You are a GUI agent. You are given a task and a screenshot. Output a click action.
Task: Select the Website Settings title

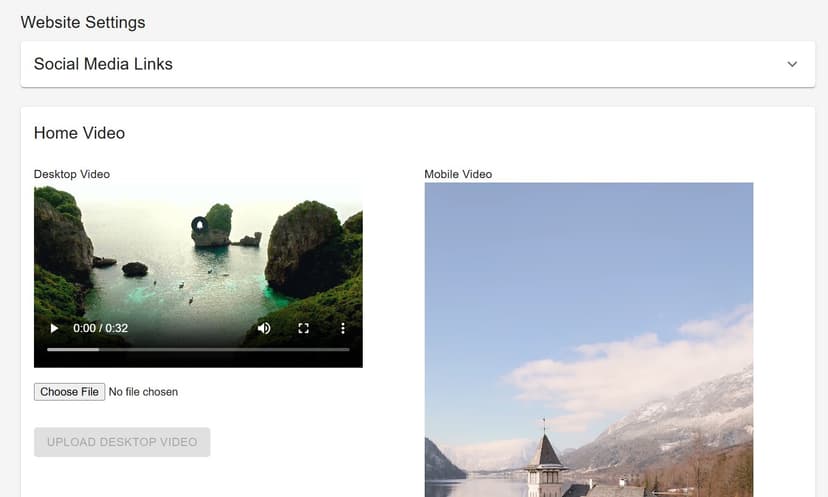click(83, 23)
